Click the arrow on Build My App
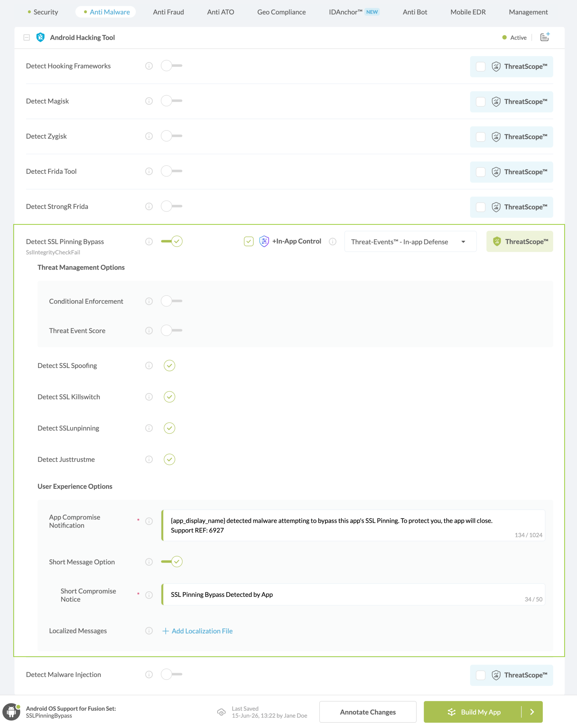 click(x=532, y=711)
